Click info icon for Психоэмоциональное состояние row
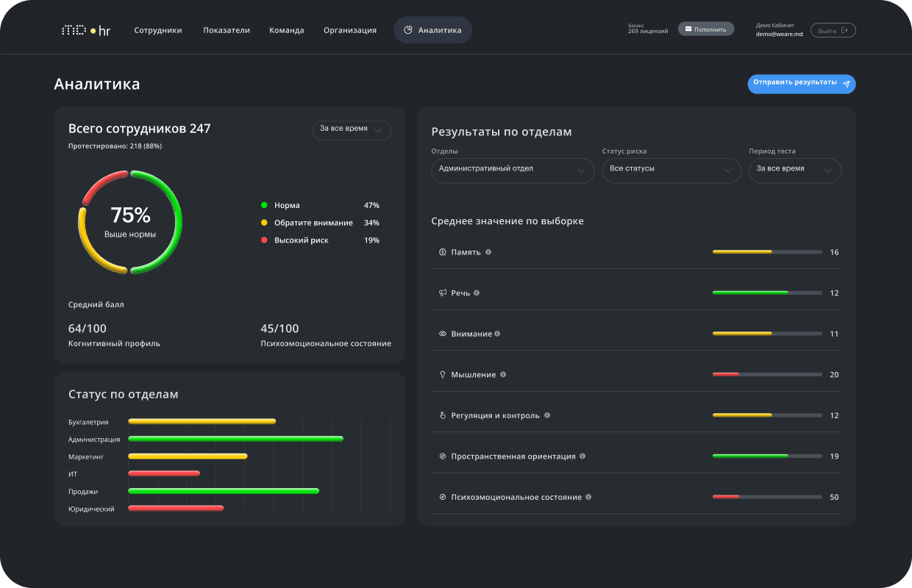This screenshot has width=912, height=588. click(x=588, y=497)
